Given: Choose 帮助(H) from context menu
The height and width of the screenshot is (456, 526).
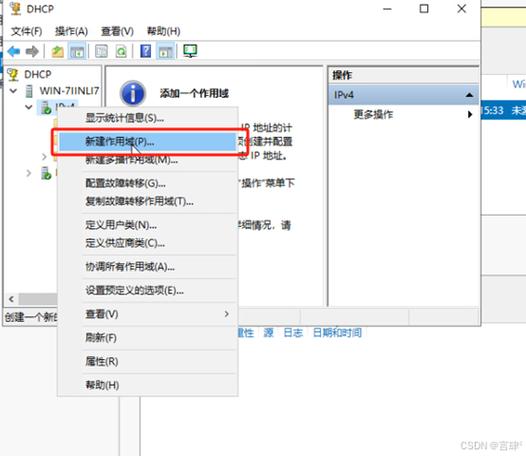Looking at the screenshot, I should tap(148, 385).
